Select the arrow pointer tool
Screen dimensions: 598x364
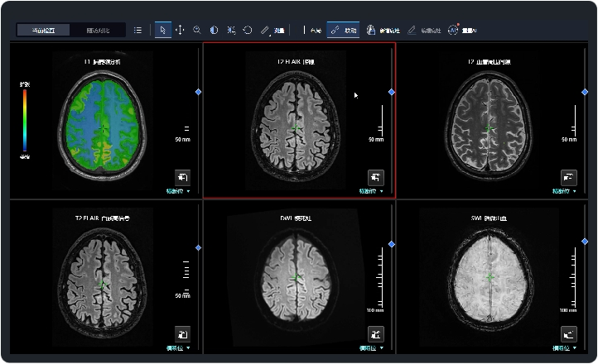(162, 30)
